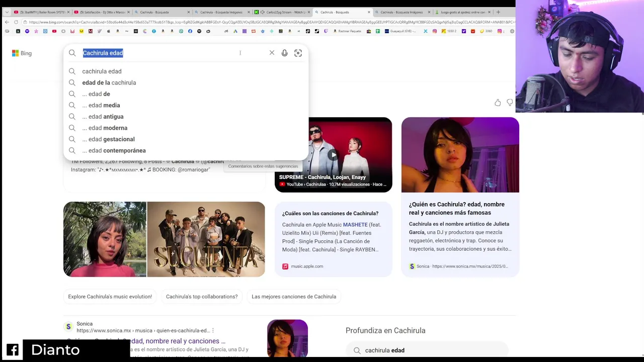Click 'Comentarios sobre estas sugerencias' link
Viewport: 644px width, 362px height.
click(x=263, y=166)
